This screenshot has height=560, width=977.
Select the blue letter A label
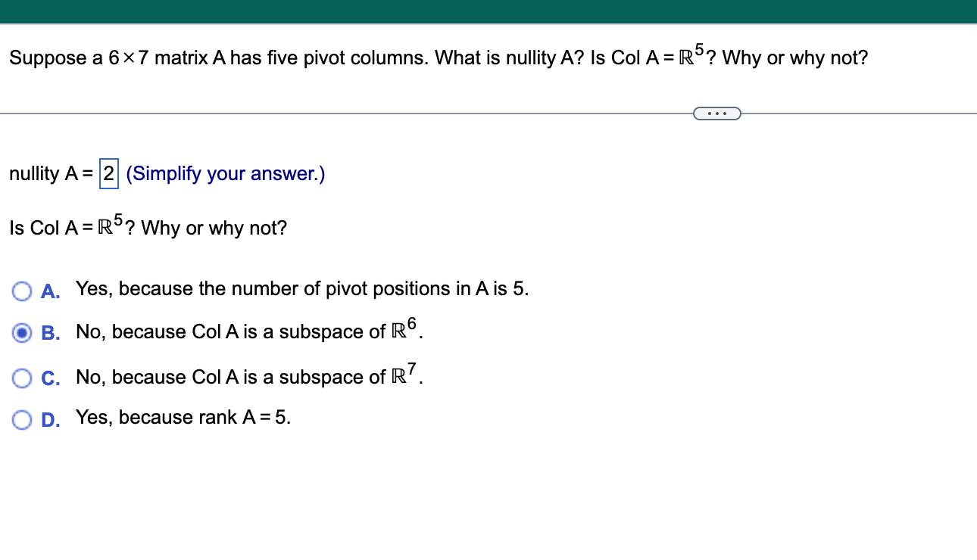50,291
